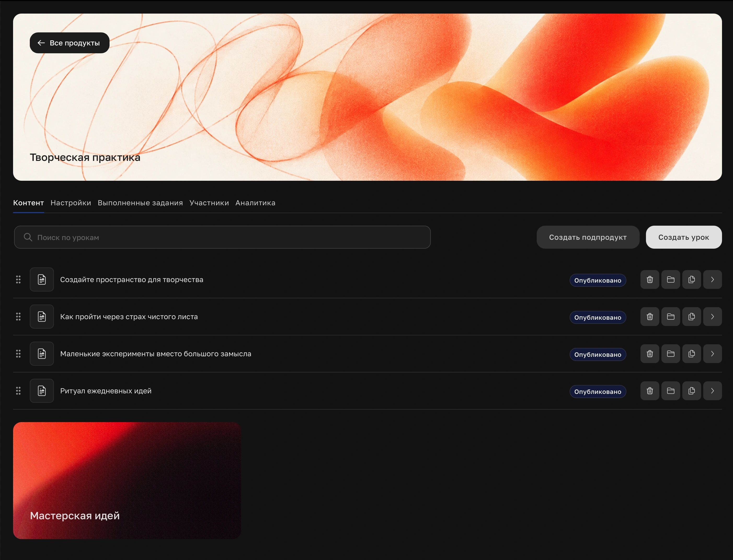The image size is (733, 560).
Task: Duplicate lesson "Создайте пространство для творчества"
Action: point(692,279)
